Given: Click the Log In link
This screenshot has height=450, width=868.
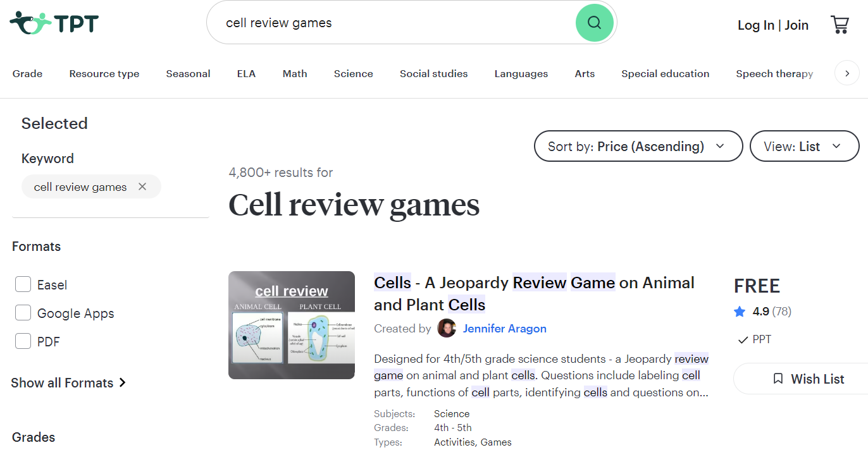Looking at the screenshot, I should click(755, 25).
